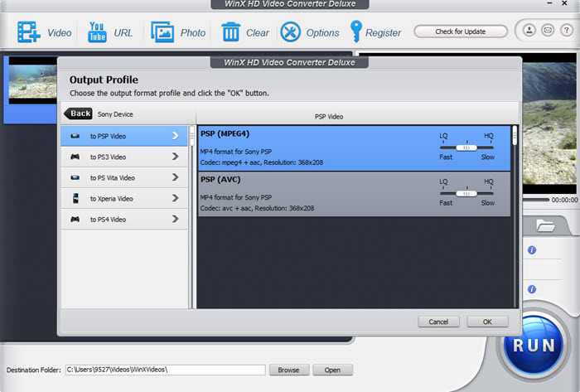The height and width of the screenshot is (392, 580).
Task: Click the Clear trash bin icon
Action: (x=231, y=31)
